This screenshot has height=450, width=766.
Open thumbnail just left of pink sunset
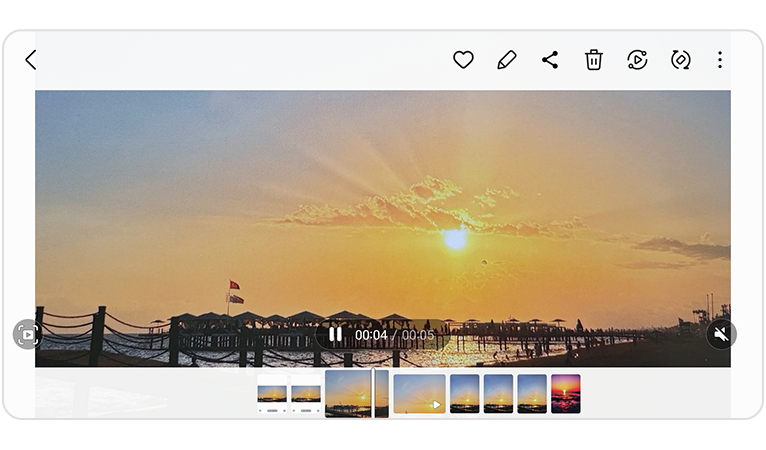pos(532,394)
